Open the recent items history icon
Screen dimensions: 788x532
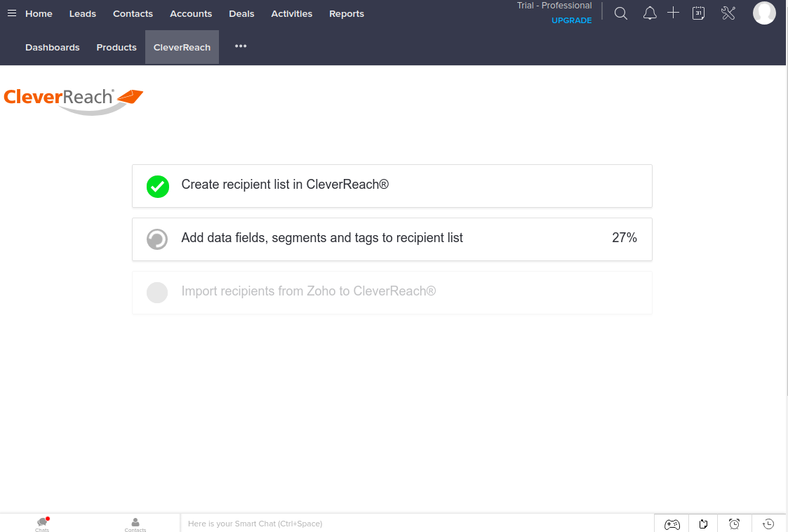click(x=768, y=524)
